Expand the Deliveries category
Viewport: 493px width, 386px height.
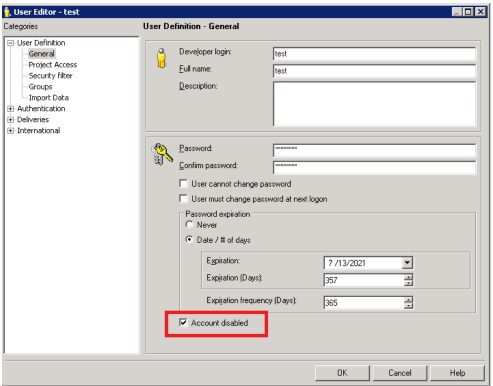pyautogui.click(x=11, y=120)
